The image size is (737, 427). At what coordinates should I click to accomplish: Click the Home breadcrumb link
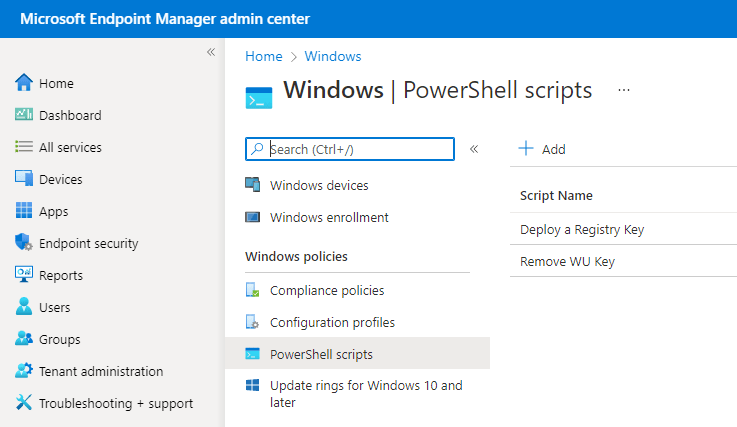tap(263, 57)
